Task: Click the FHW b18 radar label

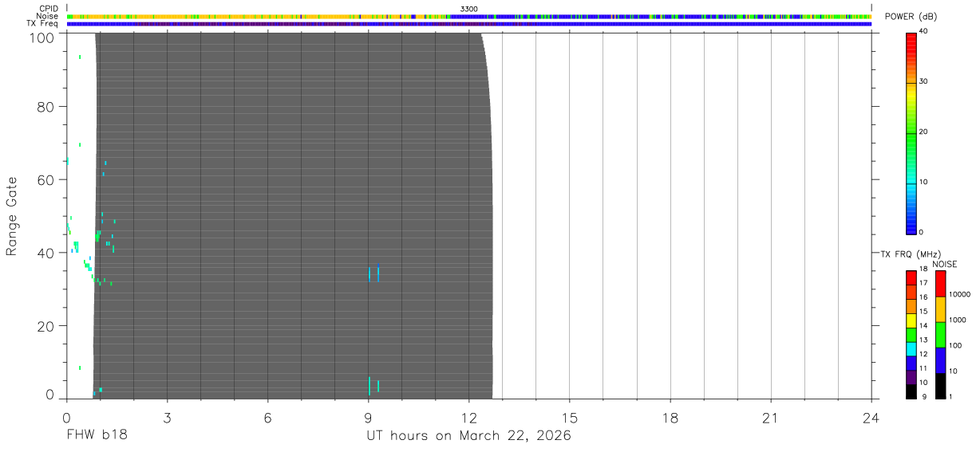Action: (97, 436)
